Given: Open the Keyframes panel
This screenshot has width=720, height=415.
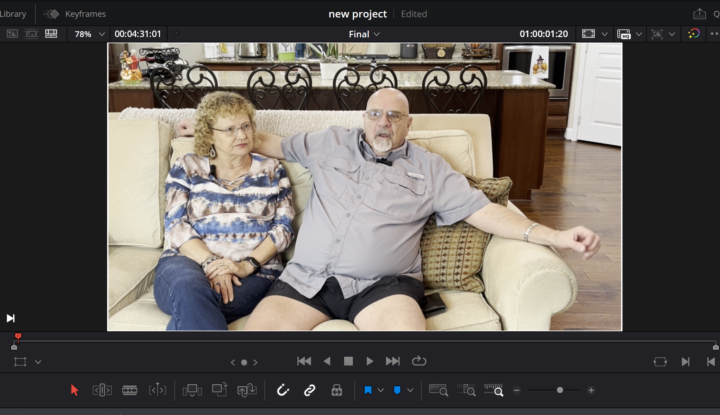Looking at the screenshot, I should (75, 14).
